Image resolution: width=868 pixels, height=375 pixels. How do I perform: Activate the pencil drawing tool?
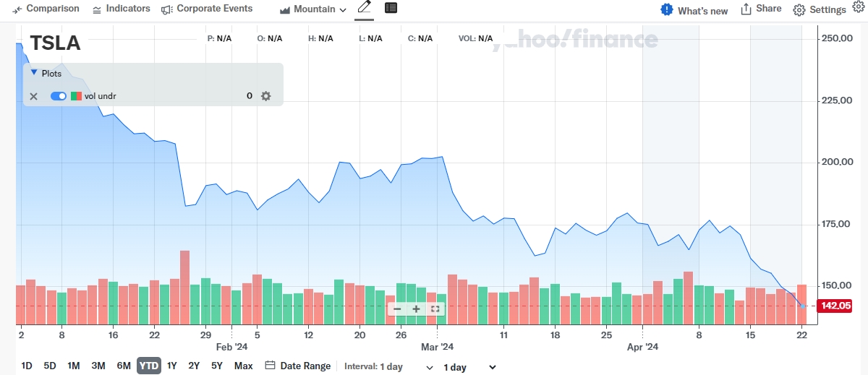364,9
